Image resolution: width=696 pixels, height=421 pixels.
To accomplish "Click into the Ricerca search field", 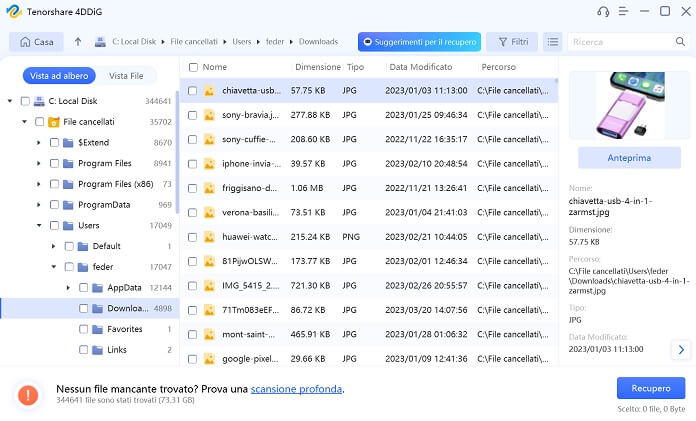I will click(621, 42).
